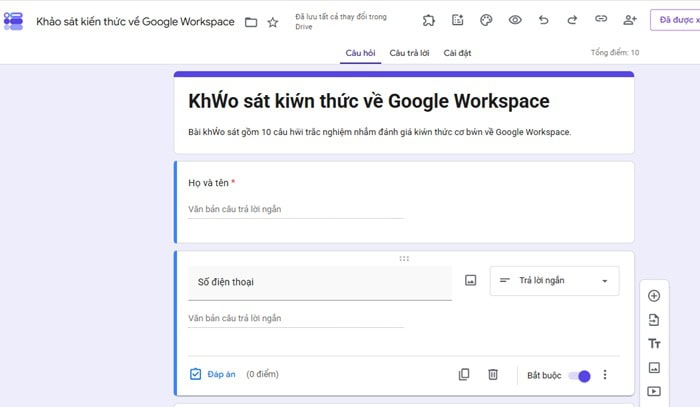Click the Họ và tên short answer field
The width and height of the screenshot is (700, 407).
point(296,209)
